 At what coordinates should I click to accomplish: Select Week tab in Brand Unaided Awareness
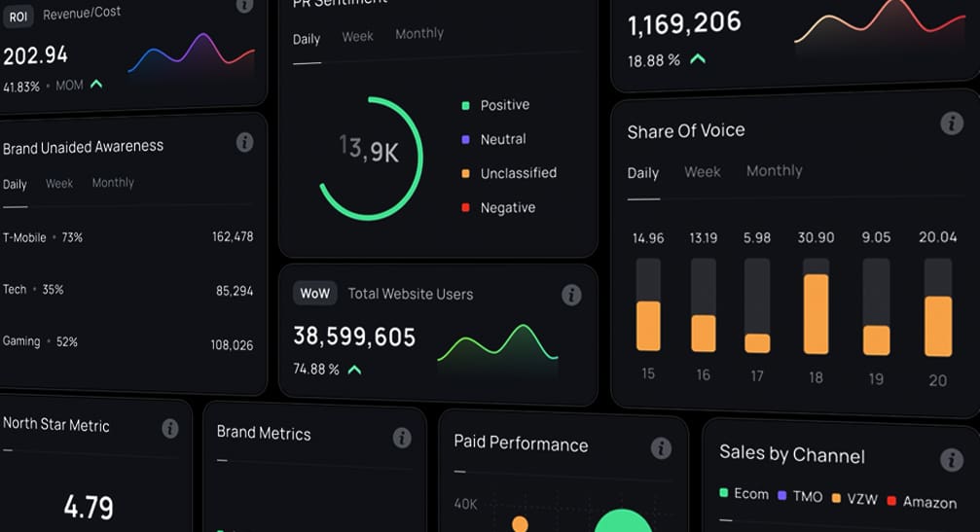(x=59, y=184)
